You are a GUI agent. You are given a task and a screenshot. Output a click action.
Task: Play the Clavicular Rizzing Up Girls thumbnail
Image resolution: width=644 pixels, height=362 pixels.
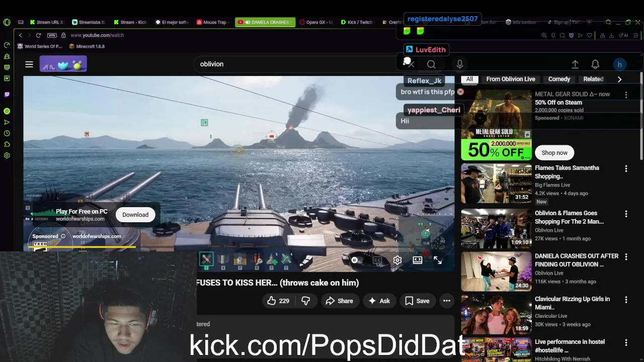(496, 315)
